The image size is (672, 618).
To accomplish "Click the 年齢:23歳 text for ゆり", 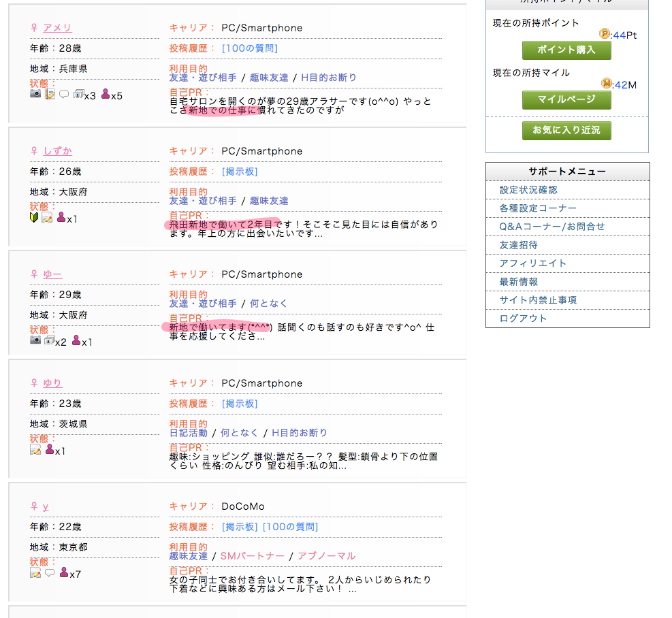I will pyautogui.click(x=55, y=404).
